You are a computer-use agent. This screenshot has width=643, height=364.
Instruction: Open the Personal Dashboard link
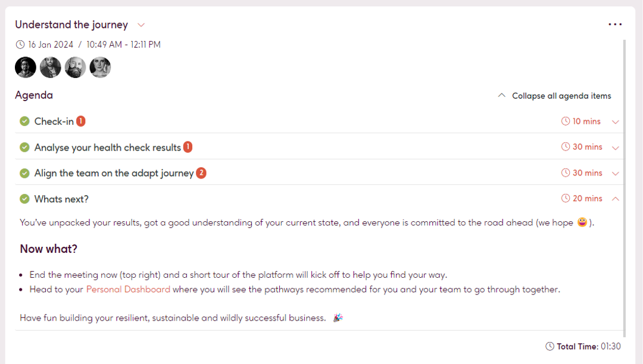point(127,289)
